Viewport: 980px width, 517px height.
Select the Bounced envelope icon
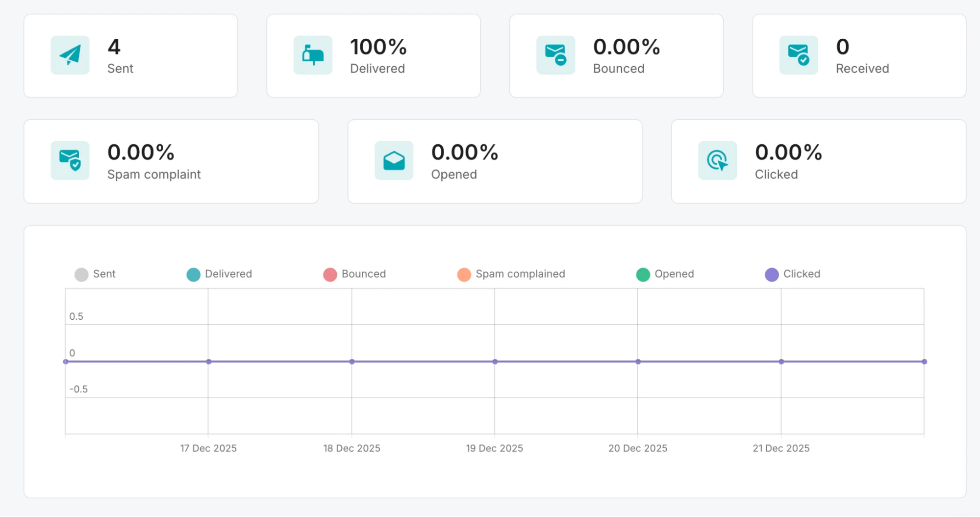pyautogui.click(x=556, y=55)
